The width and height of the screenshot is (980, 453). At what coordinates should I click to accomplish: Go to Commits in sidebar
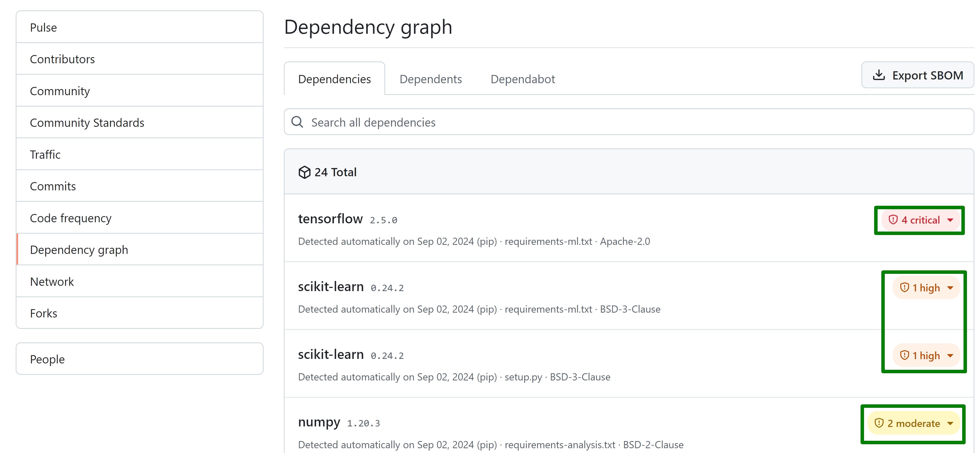[140, 186]
